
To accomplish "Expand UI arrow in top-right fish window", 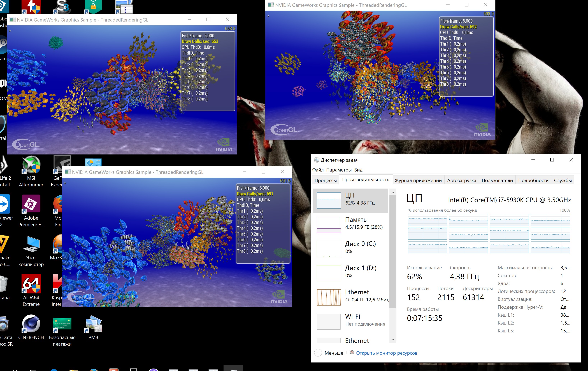I will (x=268, y=16).
